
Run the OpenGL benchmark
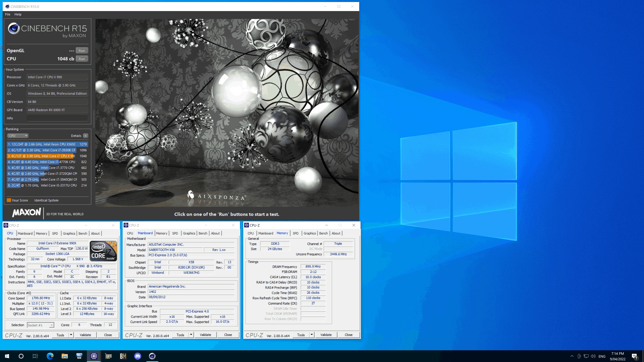coord(82,50)
